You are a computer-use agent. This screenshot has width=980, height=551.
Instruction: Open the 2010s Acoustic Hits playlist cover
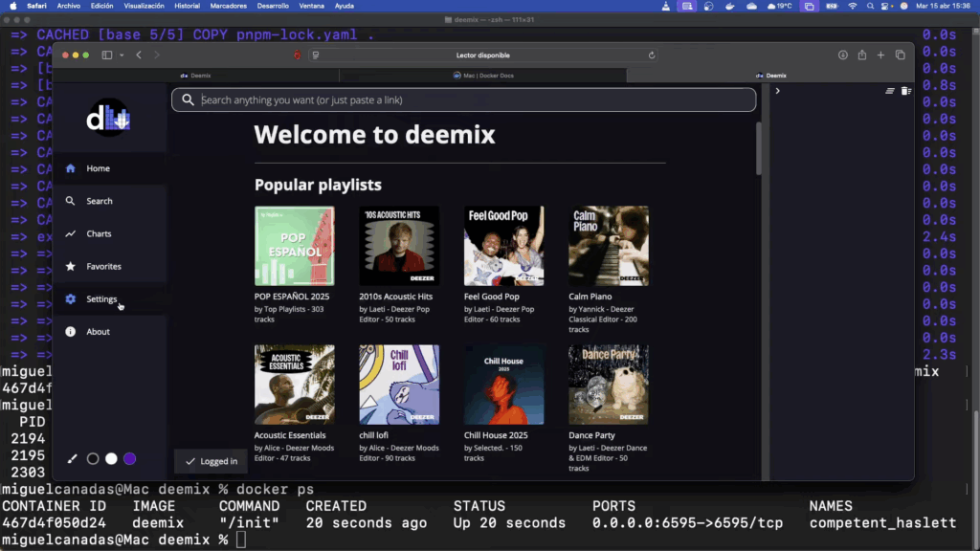point(399,246)
